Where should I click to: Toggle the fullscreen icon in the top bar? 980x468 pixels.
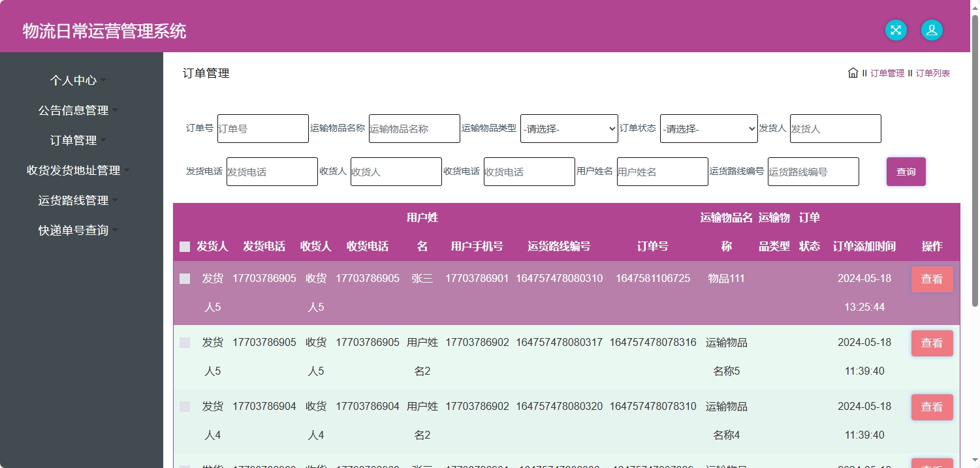click(x=896, y=30)
